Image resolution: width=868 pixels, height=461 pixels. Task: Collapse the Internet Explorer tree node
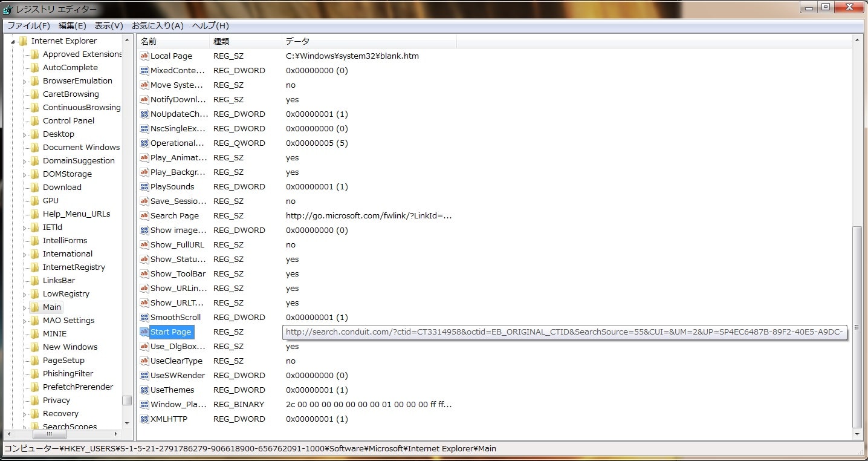[13, 41]
